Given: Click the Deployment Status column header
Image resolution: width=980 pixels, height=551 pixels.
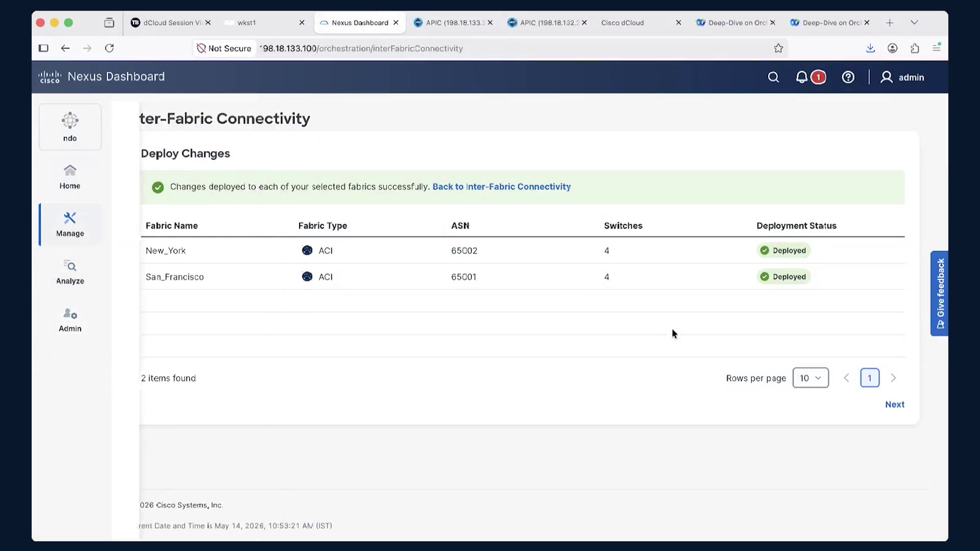Looking at the screenshot, I should pyautogui.click(x=796, y=226).
